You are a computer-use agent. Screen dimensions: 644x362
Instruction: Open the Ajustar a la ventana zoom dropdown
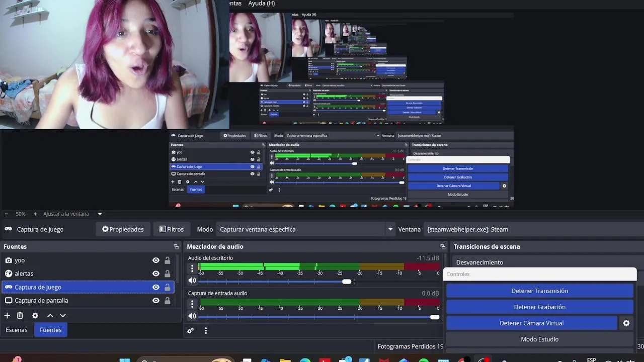pyautogui.click(x=100, y=214)
